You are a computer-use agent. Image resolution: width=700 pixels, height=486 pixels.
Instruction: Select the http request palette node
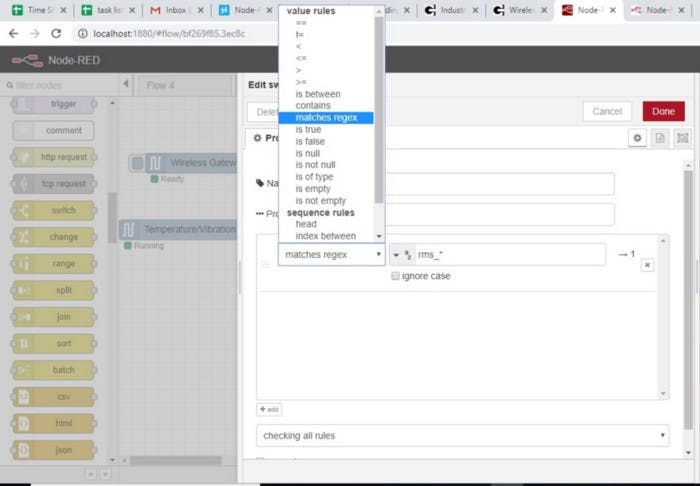point(55,157)
